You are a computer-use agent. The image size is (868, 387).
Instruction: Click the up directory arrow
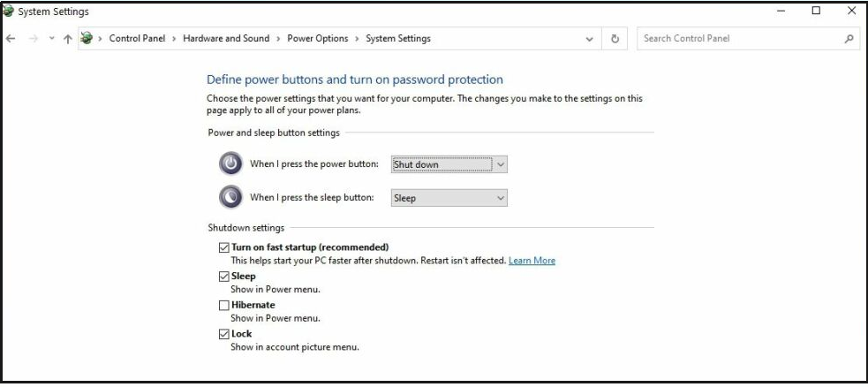click(x=68, y=39)
